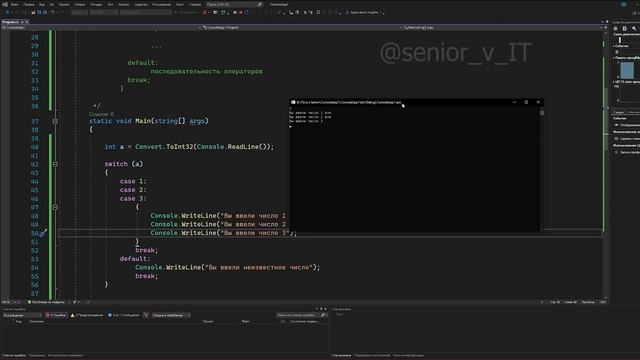
Task: Open the Проект menu
Action: [x=64, y=4]
